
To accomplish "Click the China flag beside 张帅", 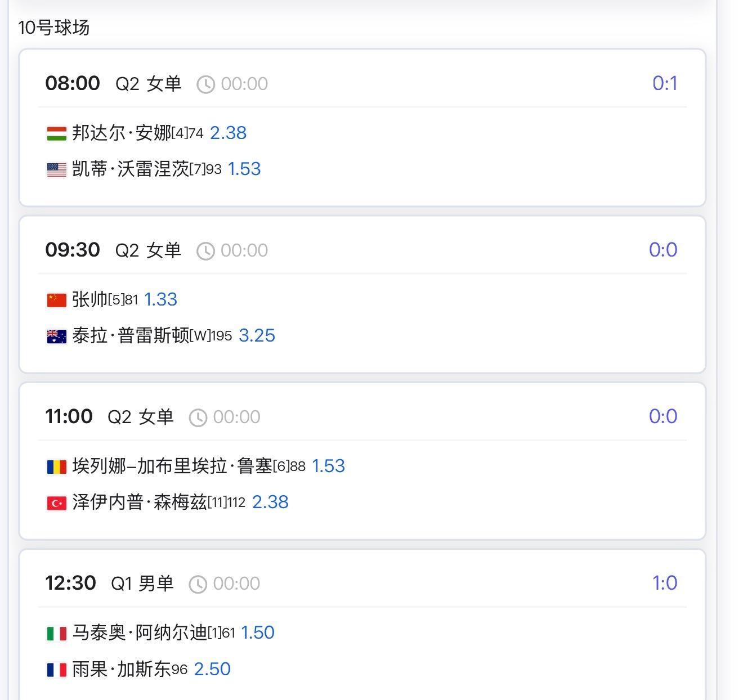I will tap(56, 300).
